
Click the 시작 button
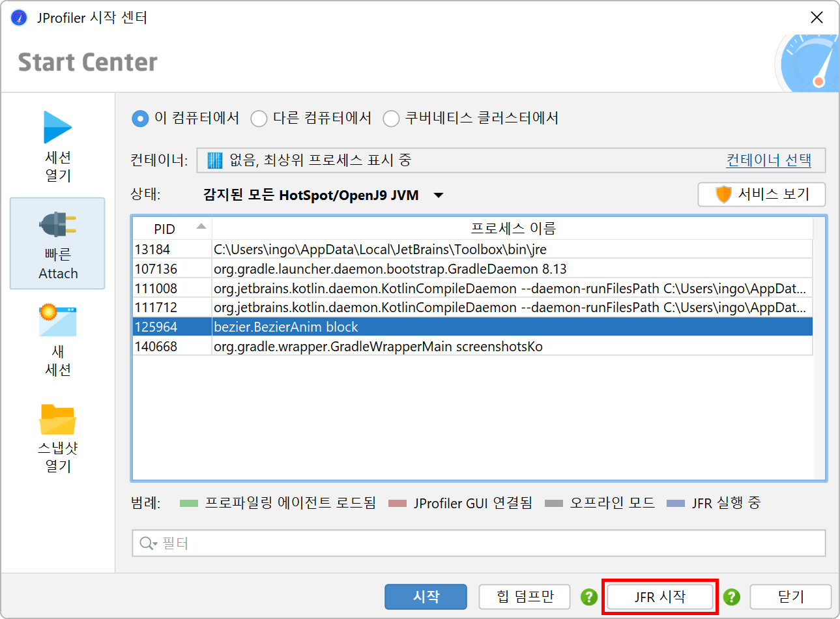(x=426, y=597)
